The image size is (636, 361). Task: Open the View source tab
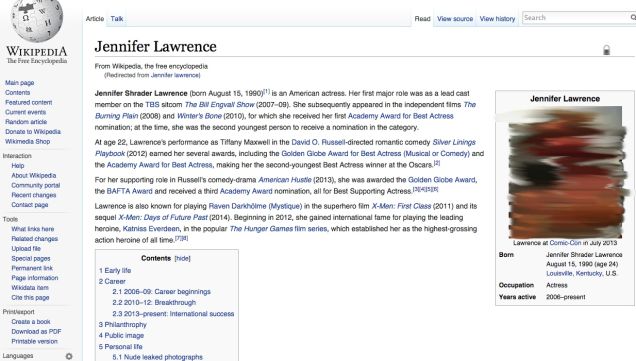[x=455, y=19]
